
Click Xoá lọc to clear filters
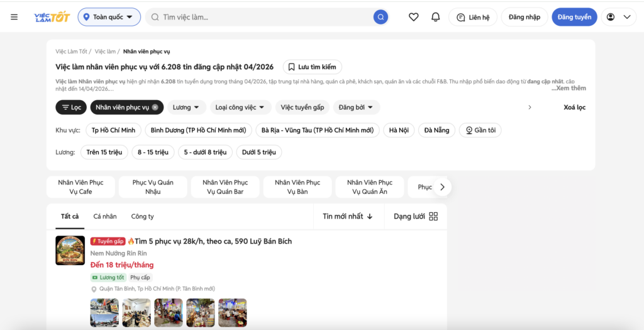point(575,108)
